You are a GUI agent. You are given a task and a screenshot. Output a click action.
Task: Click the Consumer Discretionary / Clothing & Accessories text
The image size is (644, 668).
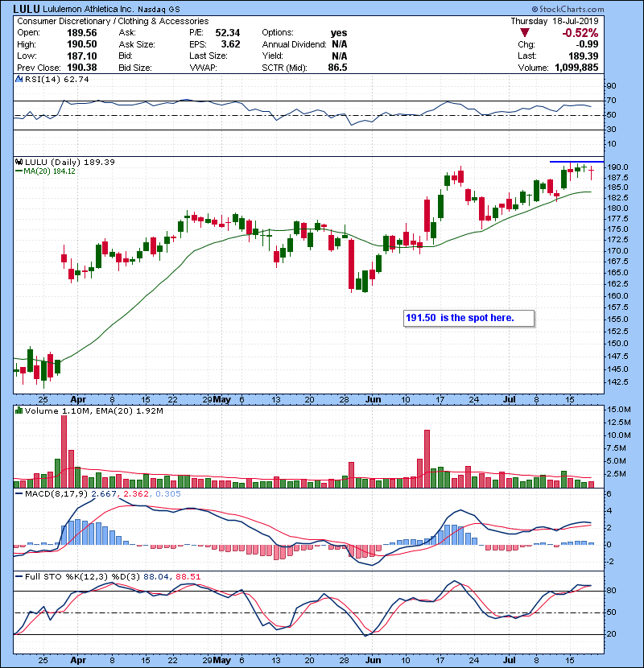click(113, 21)
